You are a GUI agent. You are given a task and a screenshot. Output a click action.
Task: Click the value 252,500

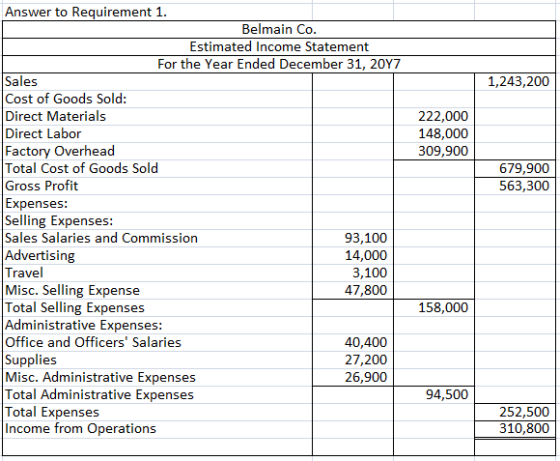coord(524,412)
